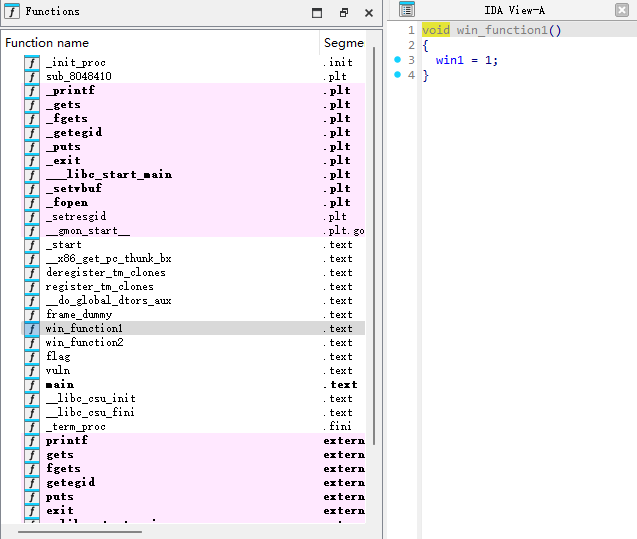The width and height of the screenshot is (637, 539).
Task: Click the function icon beside win_function1
Action: pos(32,328)
